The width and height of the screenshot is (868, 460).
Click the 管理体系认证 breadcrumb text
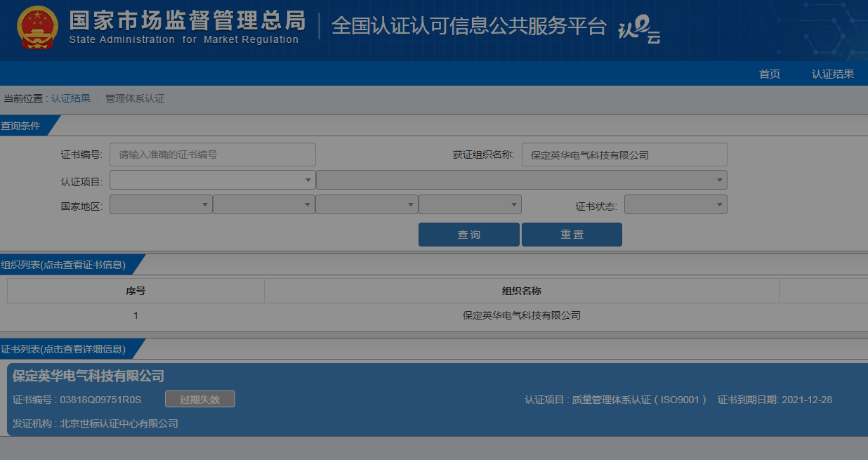coord(135,98)
